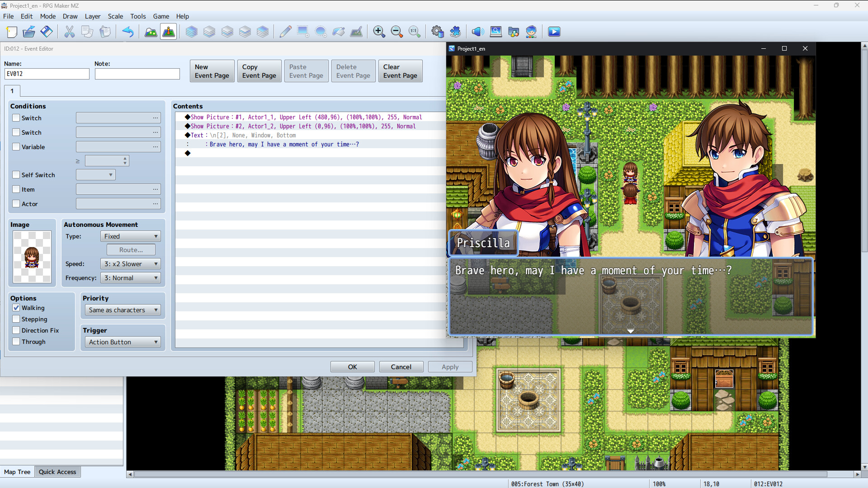
Task: Switch to the Quick Access tab
Action: [x=57, y=471]
